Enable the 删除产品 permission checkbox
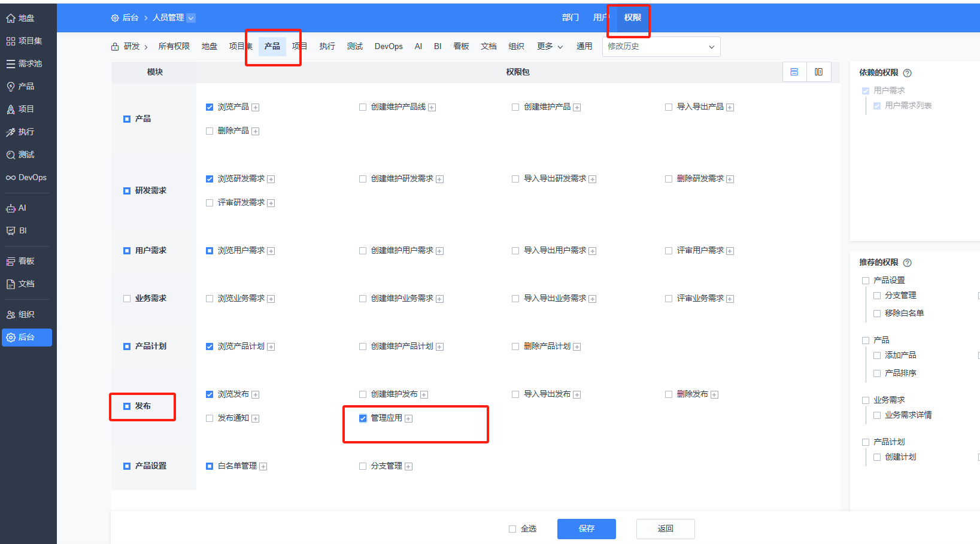 [210, 131]
